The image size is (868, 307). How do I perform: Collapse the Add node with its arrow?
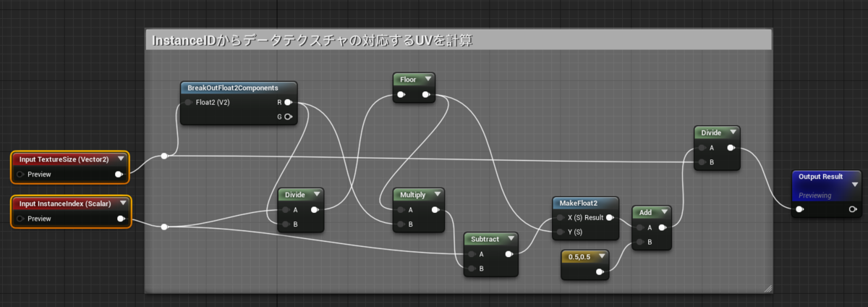[x=663, y=213]
